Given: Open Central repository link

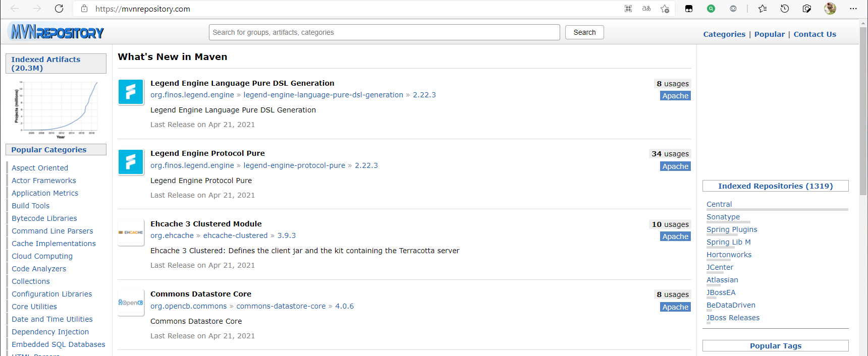Looking at the screenshot, I should pyautogui.click(x=719, y=204).
